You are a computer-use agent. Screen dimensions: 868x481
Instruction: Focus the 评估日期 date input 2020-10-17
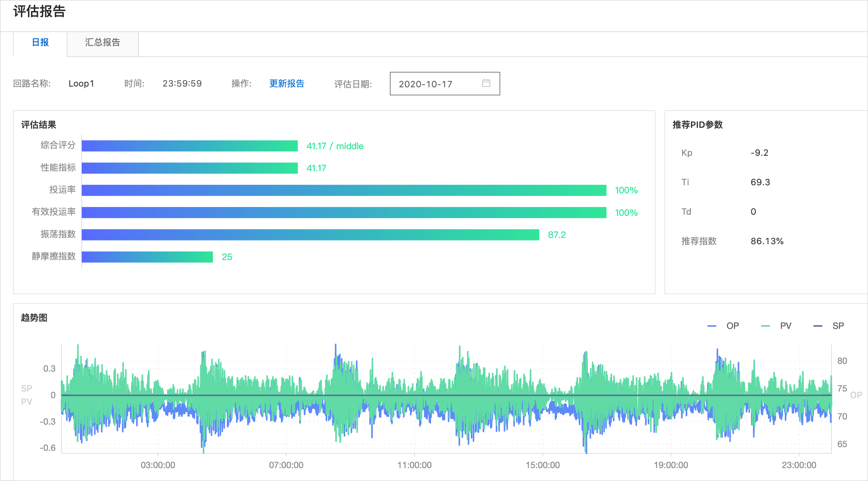(445, 84)
